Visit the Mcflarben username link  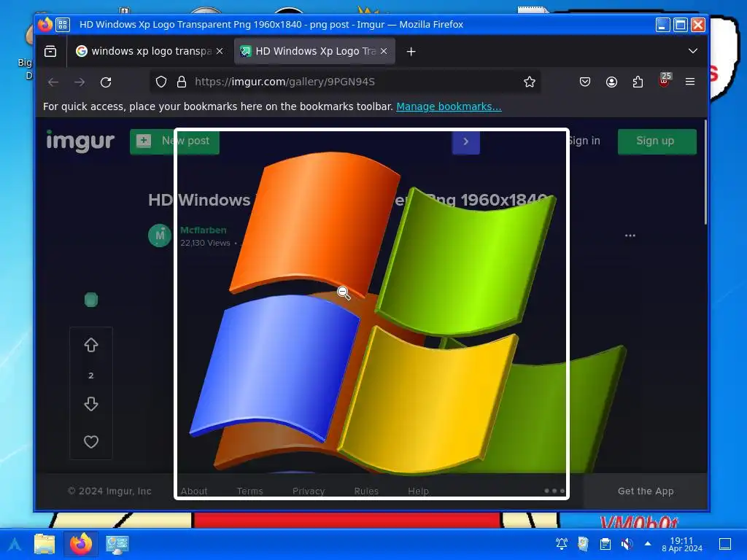tap(204, 230)
